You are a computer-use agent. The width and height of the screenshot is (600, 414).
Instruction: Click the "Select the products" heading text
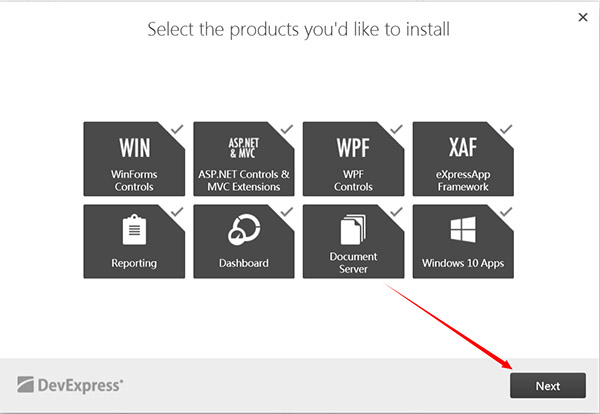point(299,29)
